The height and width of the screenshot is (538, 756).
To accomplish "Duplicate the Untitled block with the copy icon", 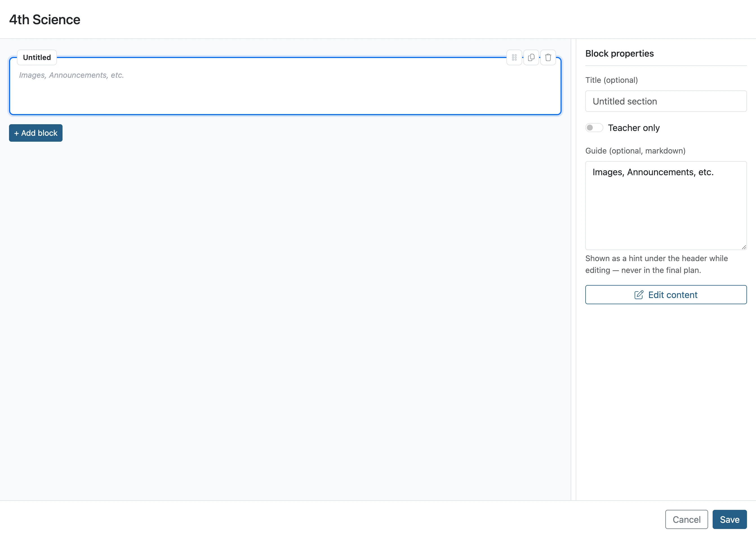I will click(x=531, y=57).
